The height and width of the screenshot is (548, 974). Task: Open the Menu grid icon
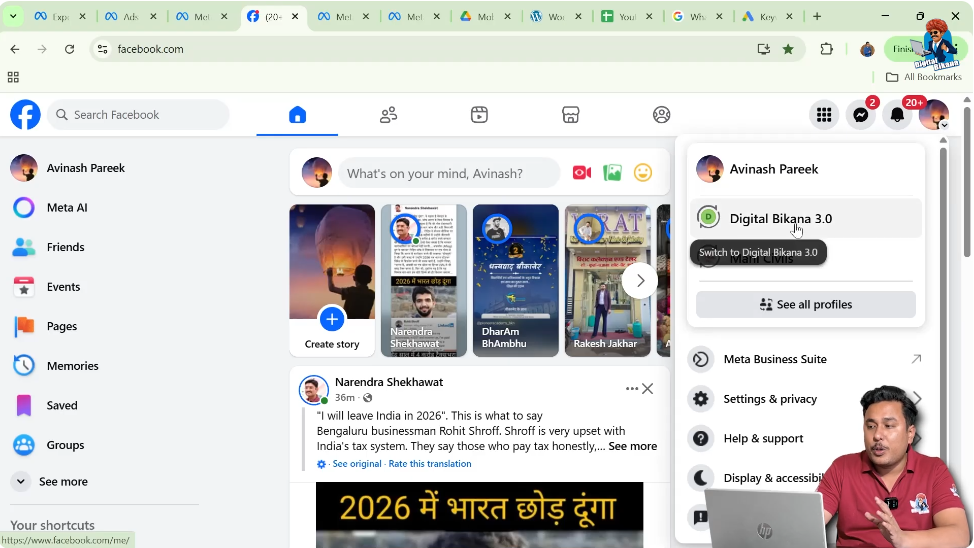(x=824, y=115)
